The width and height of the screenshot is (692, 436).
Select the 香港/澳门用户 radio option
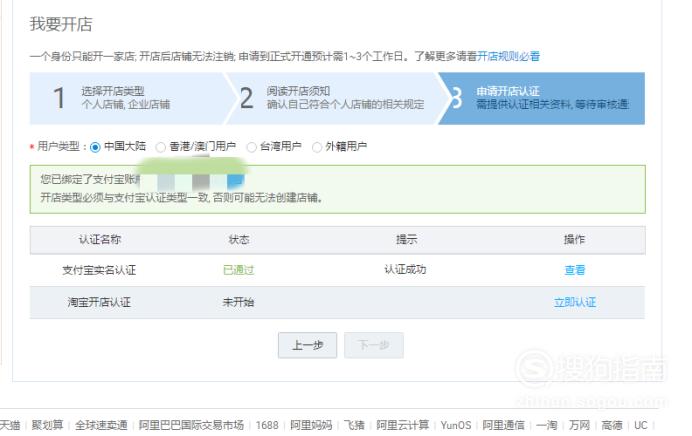tap(161, 147)
